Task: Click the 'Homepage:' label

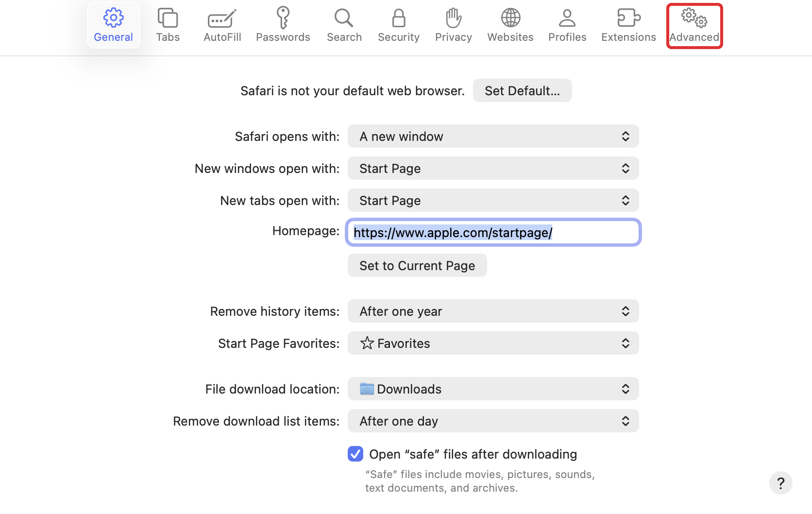Action: click(306, 231)
